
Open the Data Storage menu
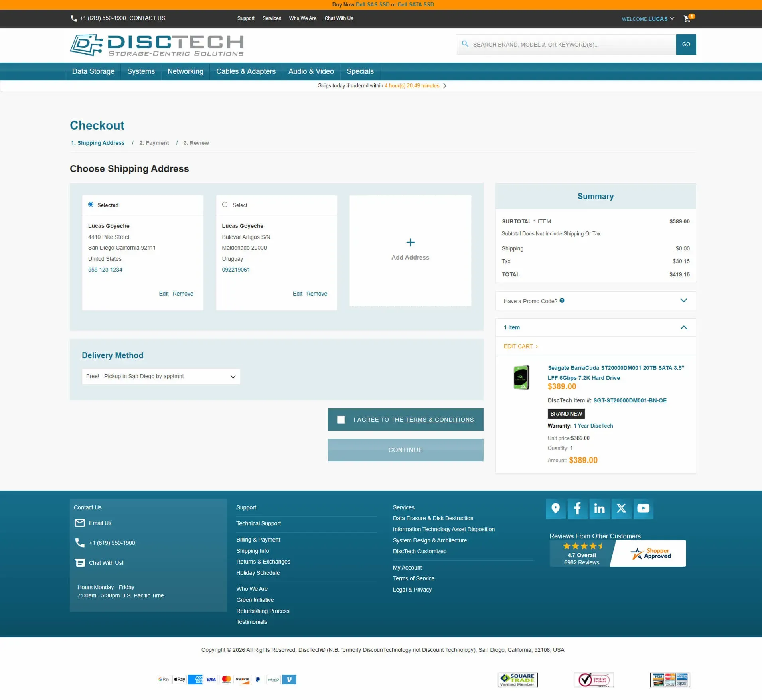click(x=93, y=71)
